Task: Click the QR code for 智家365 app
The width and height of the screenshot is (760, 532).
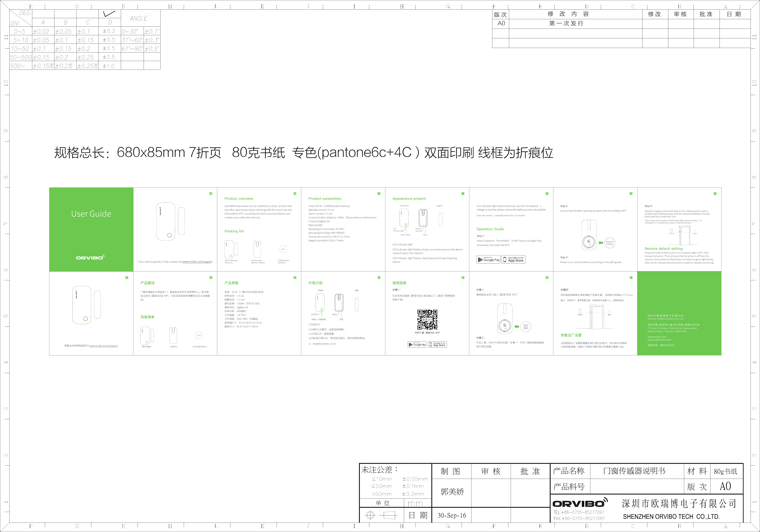Action: click(x=427, y=320)
